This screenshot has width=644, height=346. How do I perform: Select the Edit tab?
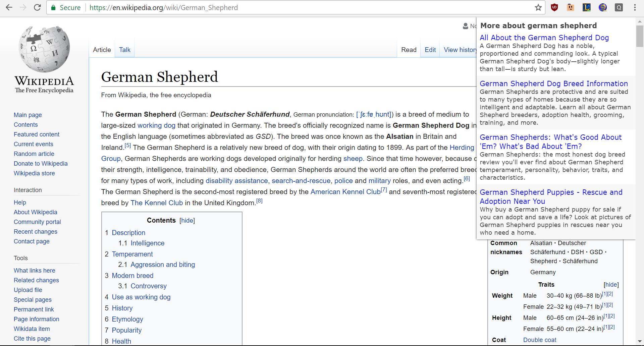tap(430, 50)
